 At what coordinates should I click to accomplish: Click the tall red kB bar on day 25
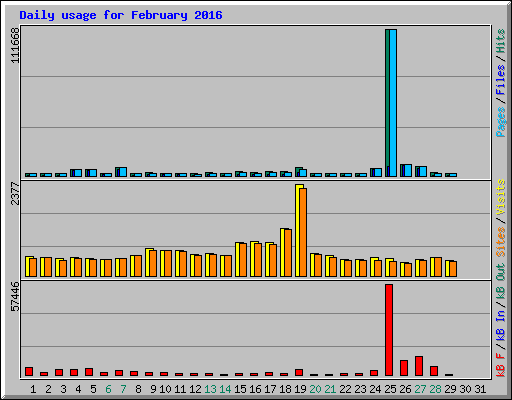click(x=389, y=330)
